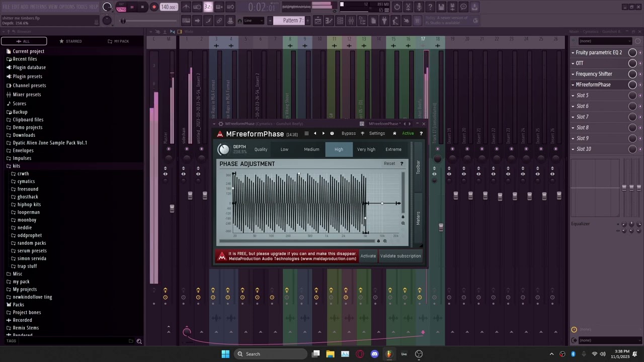Image resolution: width=644 pixels, height=362 pixels.
Task: Select the cymatics folder in browser
Action: coord(26,182)
